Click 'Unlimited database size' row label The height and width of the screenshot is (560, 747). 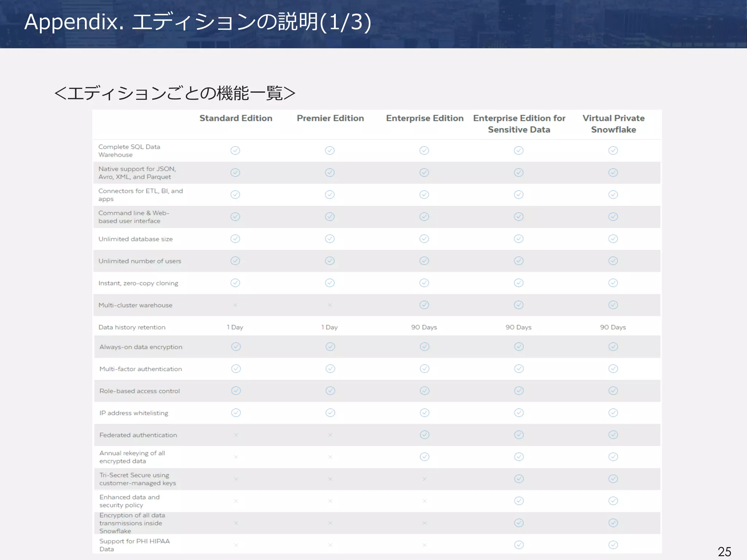click(136, 239)
